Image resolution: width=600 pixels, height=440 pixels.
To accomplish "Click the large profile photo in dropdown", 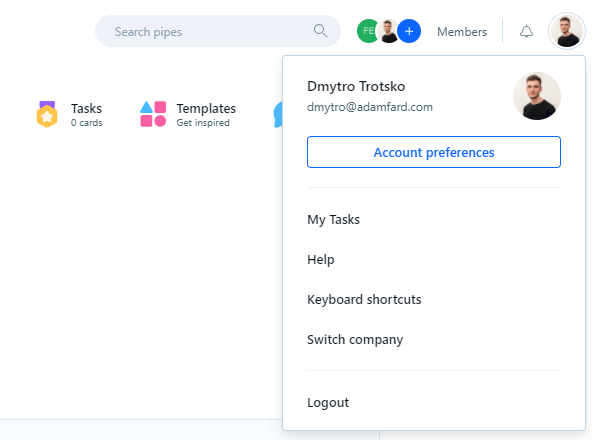I will tap(536, 96).
